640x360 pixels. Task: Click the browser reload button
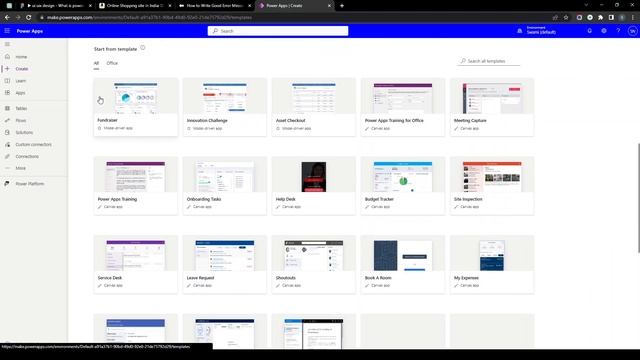pyautogui.click(x=29, y=18)
